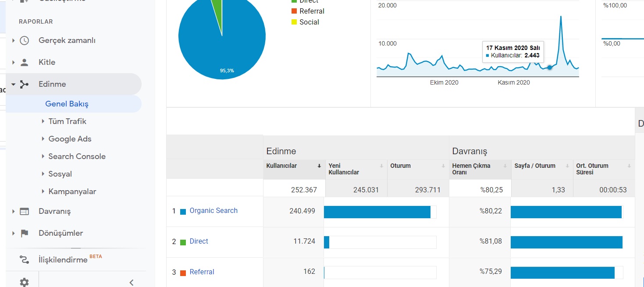
Task: Expand the Sosyal submenu
Action: coord(57,174)
